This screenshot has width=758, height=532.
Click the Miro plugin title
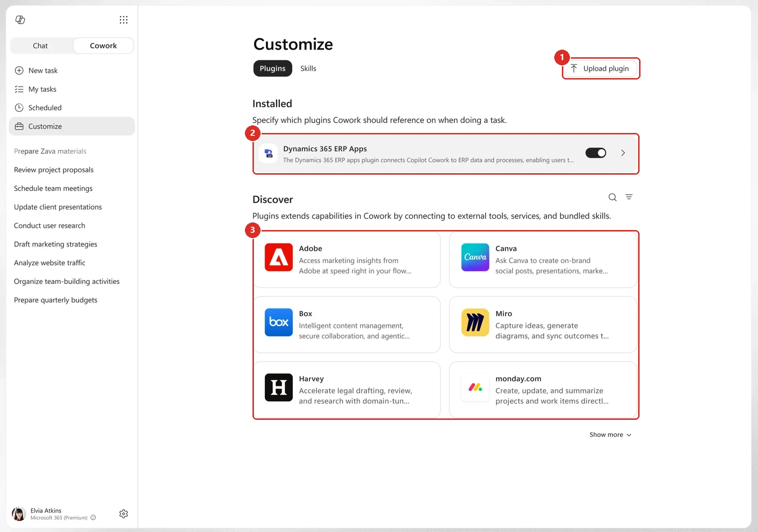(504, 314)
